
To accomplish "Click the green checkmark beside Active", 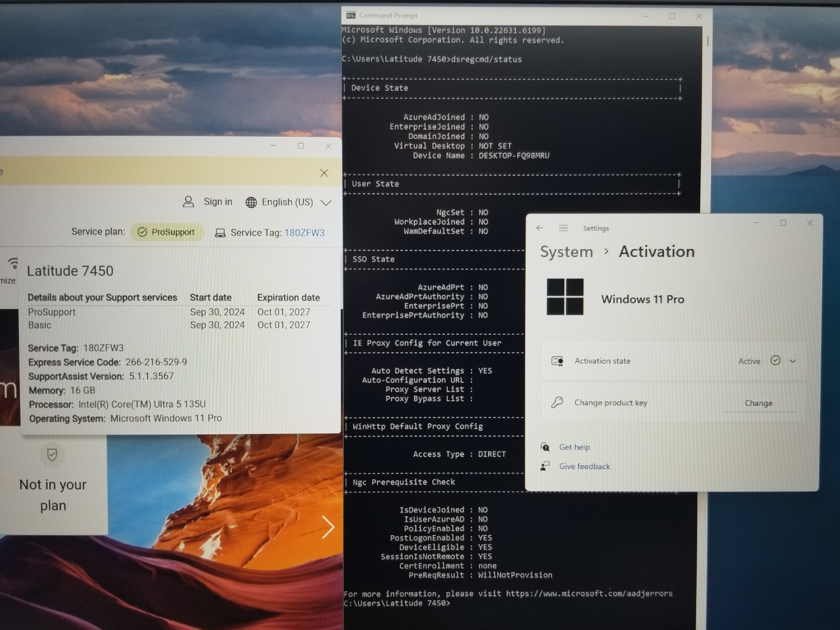I will [x=775, y=360].
